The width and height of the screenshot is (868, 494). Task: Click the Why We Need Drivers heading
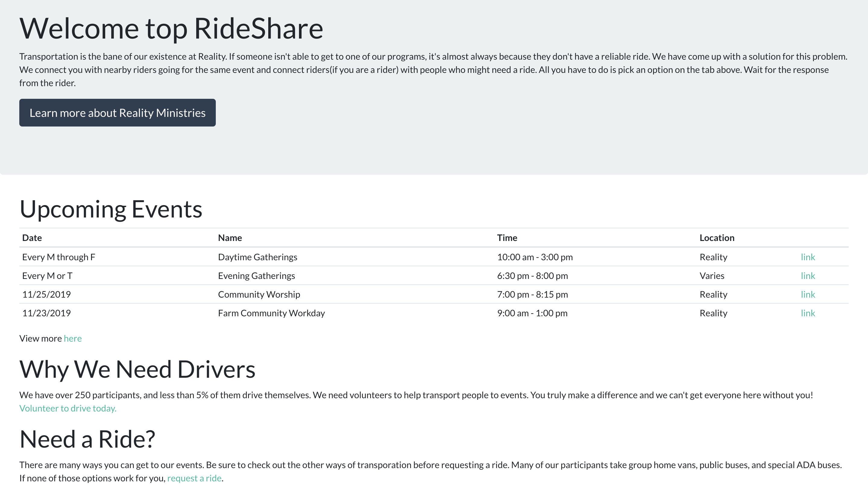(137, 370)
